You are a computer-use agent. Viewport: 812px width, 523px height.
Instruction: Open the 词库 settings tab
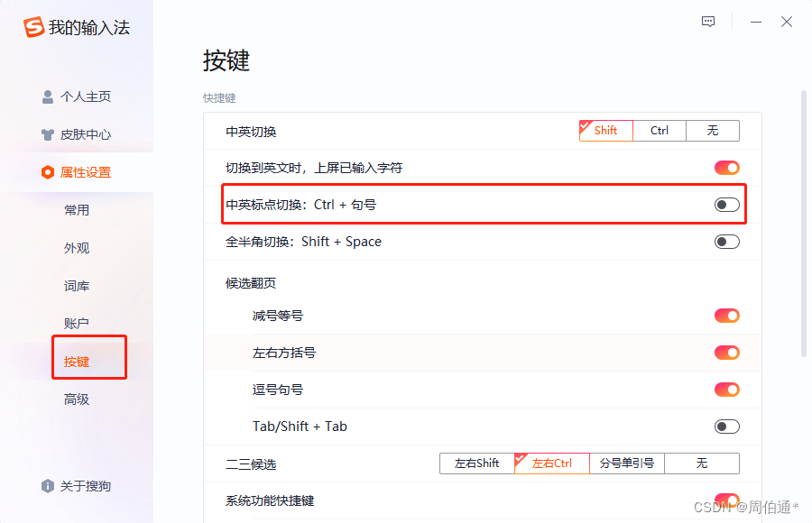point(77,286)
